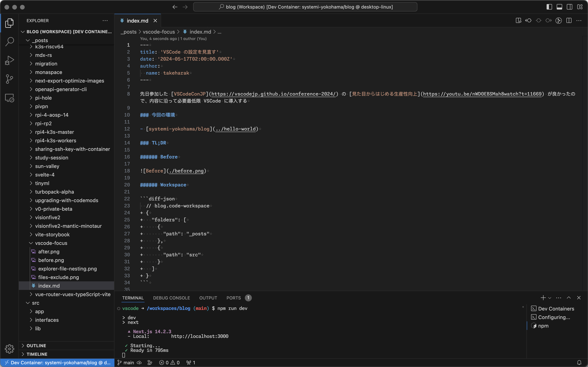Close the index.md editor tab
Viewport: 588px width, 367px height.
(155, 21)
